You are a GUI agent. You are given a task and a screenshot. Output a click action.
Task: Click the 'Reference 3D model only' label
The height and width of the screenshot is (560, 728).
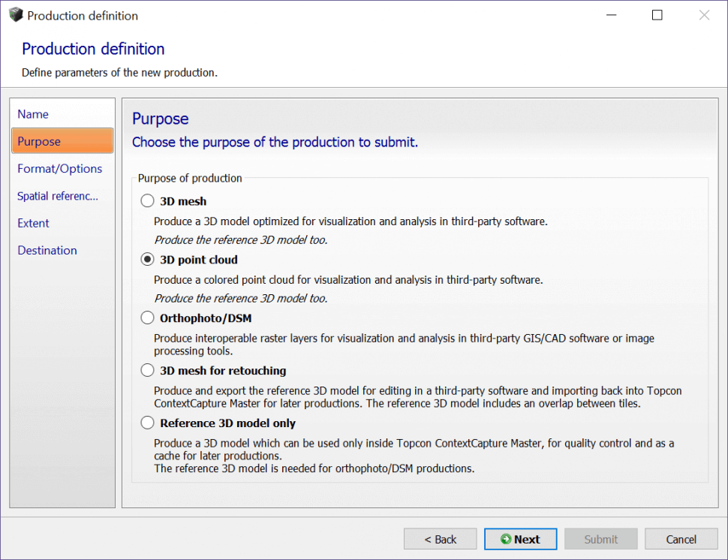click(227, 423)
